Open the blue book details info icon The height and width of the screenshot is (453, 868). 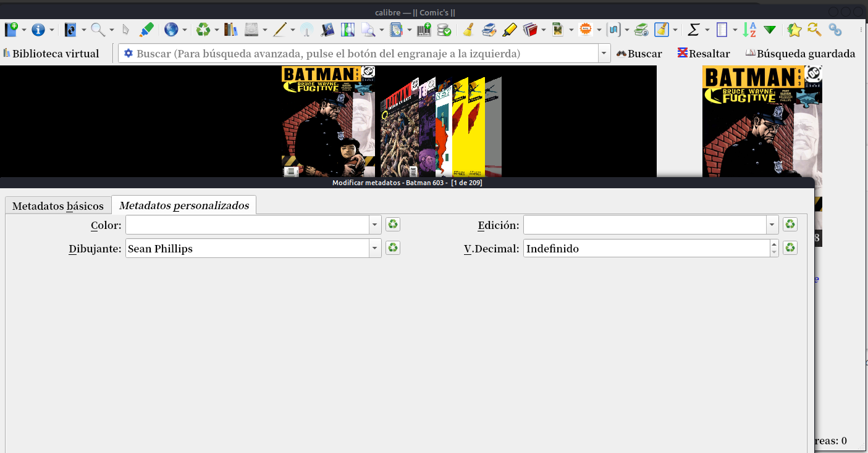[38, 29]
